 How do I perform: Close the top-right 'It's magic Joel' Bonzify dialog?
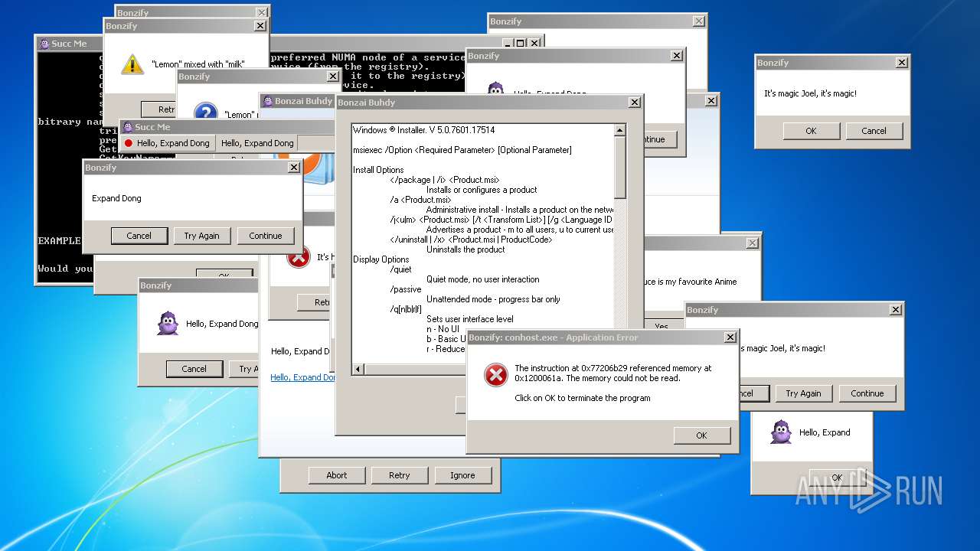tap(902, 63)
